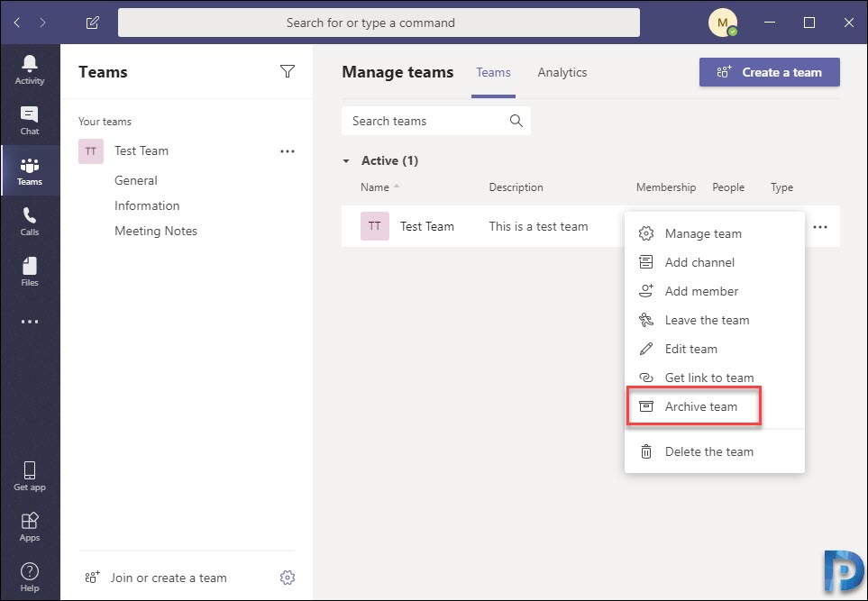Click the 'This is a test team' description
The width and height of the screenshot is (868, 601).
538,226
